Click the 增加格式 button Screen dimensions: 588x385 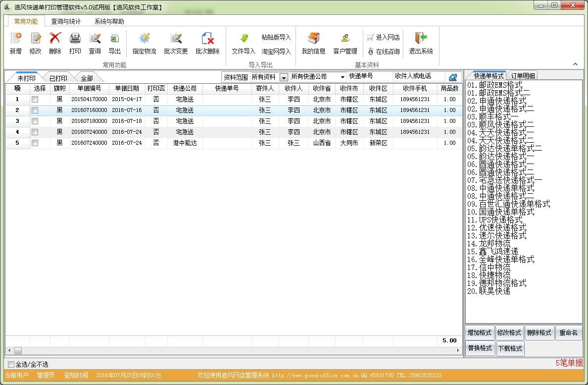click(480, 333)
